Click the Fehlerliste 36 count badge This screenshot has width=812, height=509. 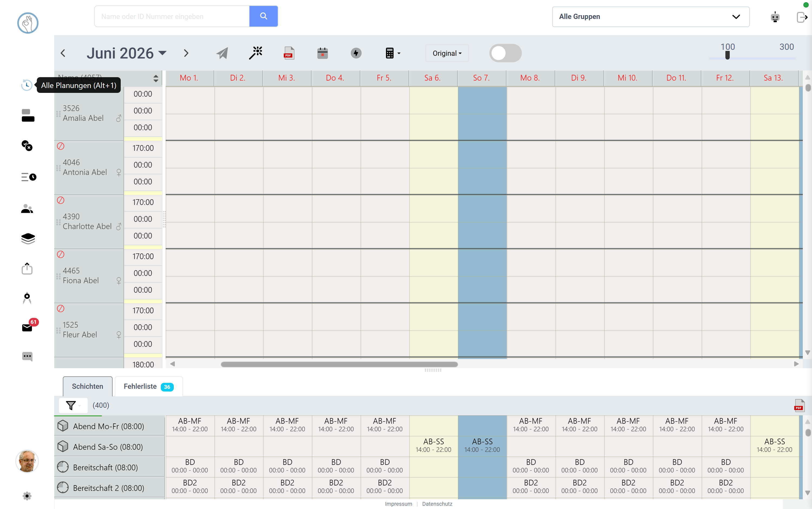click(x=167, y=387)
